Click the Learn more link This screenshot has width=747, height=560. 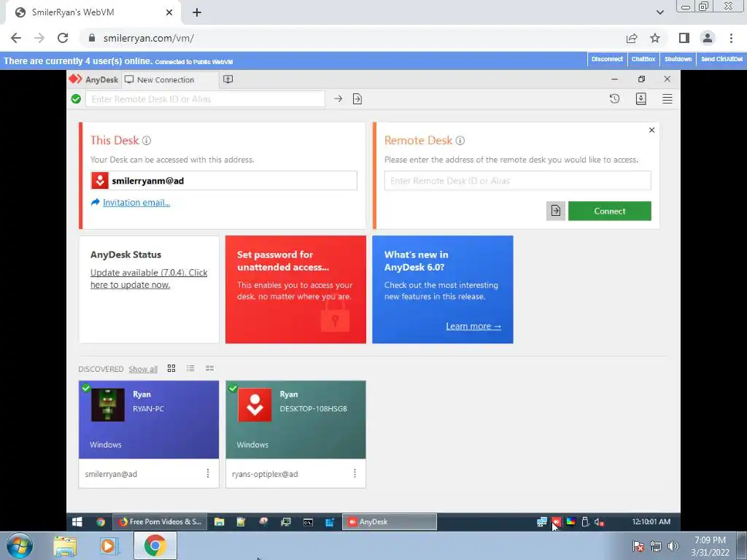pyautogui.click(x=473, y=326)
